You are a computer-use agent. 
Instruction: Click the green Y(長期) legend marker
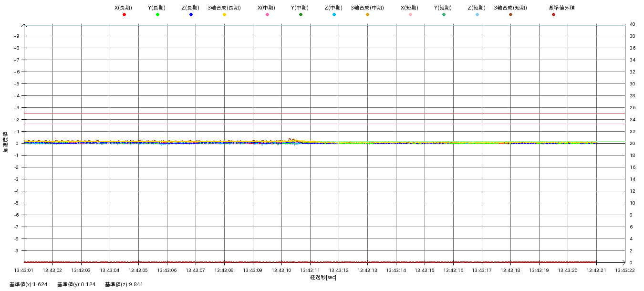pyautogui.click(x=157, y=15)
